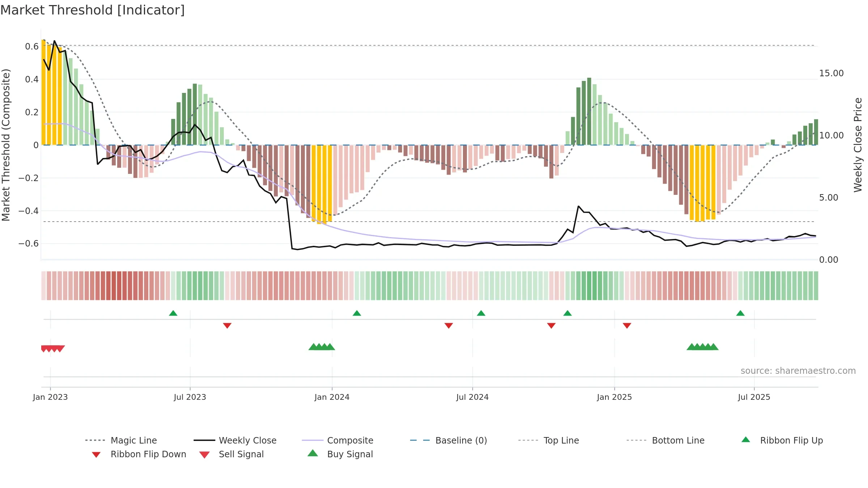Click the Jan 2025 x-axis label
This screenshot has height=488, width=868.
[614, 397]
